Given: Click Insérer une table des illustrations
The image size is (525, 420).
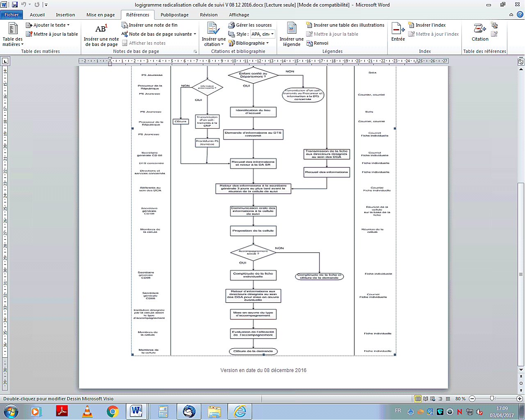Looking at the screenshot, I should (345, 25).
